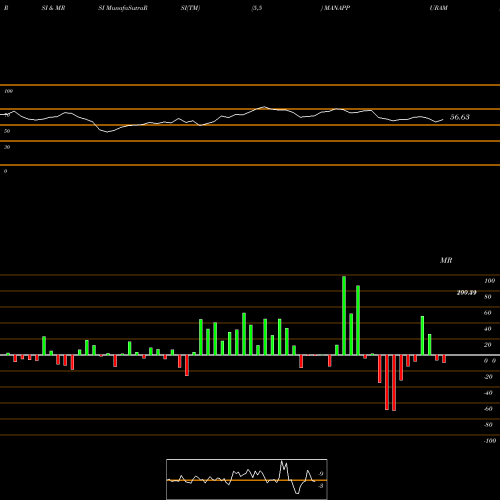The height and width of the screenshot is (500, 500).
Task: Click the 40 label on MR axis
Action: pos(488,329)
